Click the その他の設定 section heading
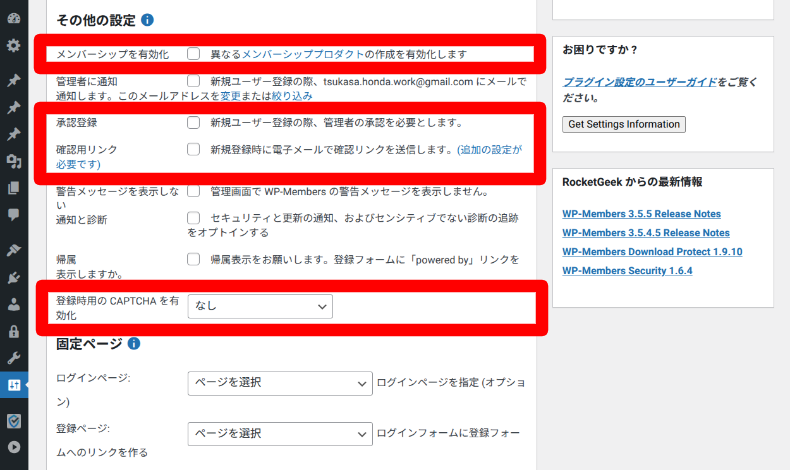Image resolution: width=790 pixels, height=470 pixels. point(96,20)
